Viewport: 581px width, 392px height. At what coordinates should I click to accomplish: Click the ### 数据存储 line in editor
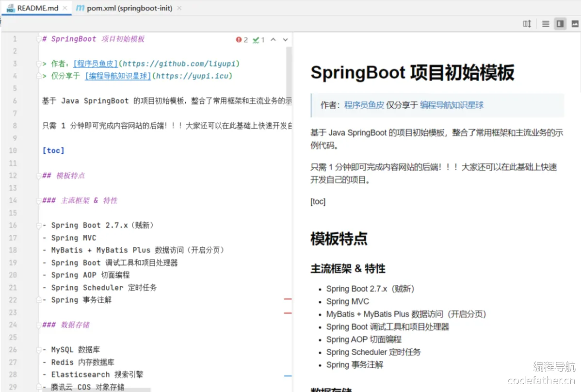pos(66,325)
